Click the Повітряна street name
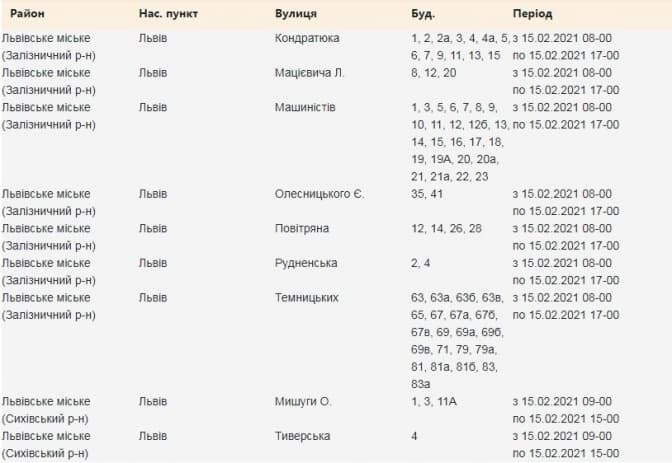This screenshot has width=672, height=463. [x=304, y=228]
